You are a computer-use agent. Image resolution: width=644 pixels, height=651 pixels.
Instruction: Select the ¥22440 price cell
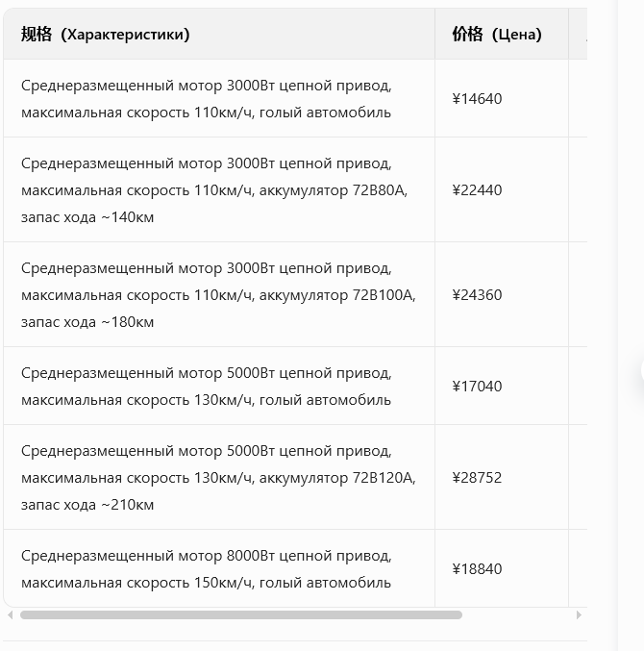click(477, 190)
